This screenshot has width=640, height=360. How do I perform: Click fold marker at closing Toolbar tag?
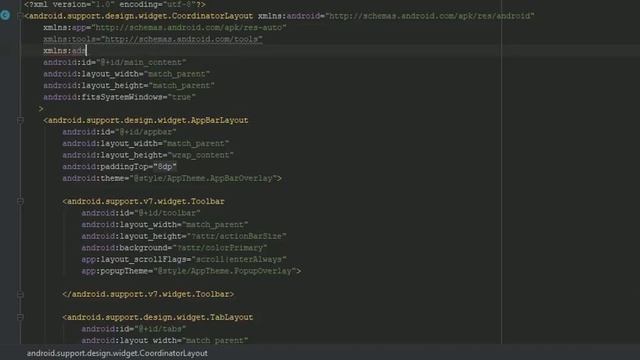coord(20,294)
